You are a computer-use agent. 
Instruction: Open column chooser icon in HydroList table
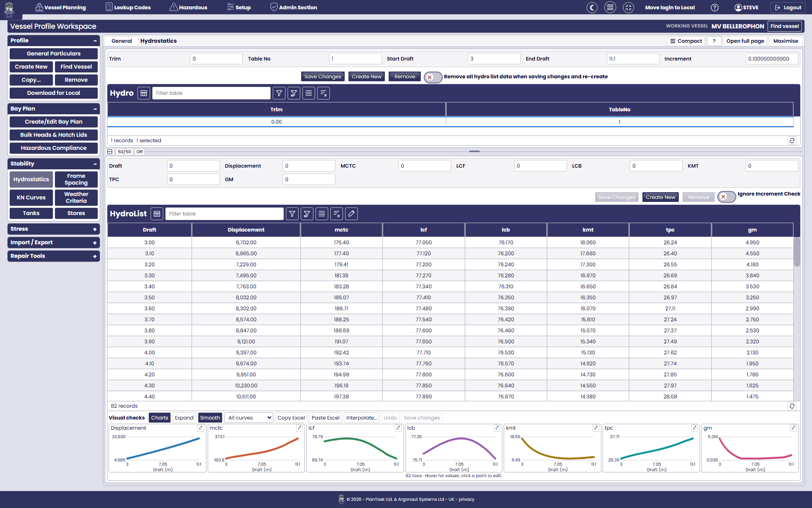point(157,214)
